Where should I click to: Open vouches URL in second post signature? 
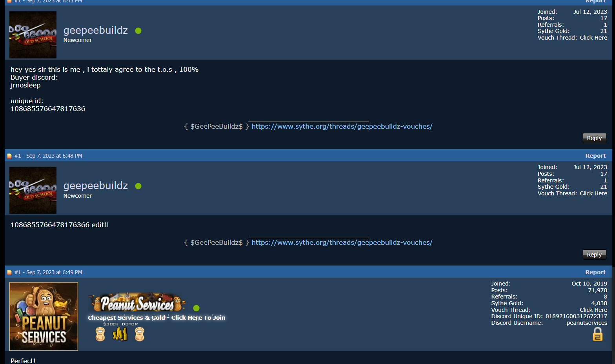click(342, 242)
